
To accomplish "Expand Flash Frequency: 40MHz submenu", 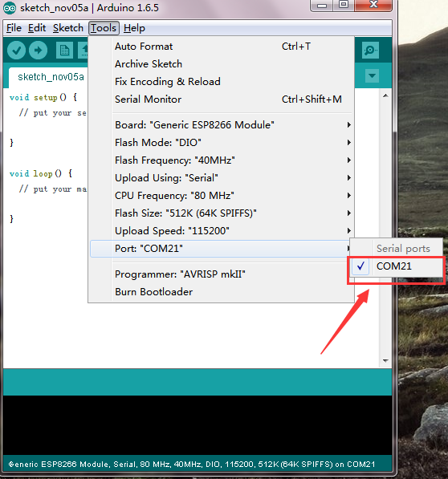I will [222, 160].
